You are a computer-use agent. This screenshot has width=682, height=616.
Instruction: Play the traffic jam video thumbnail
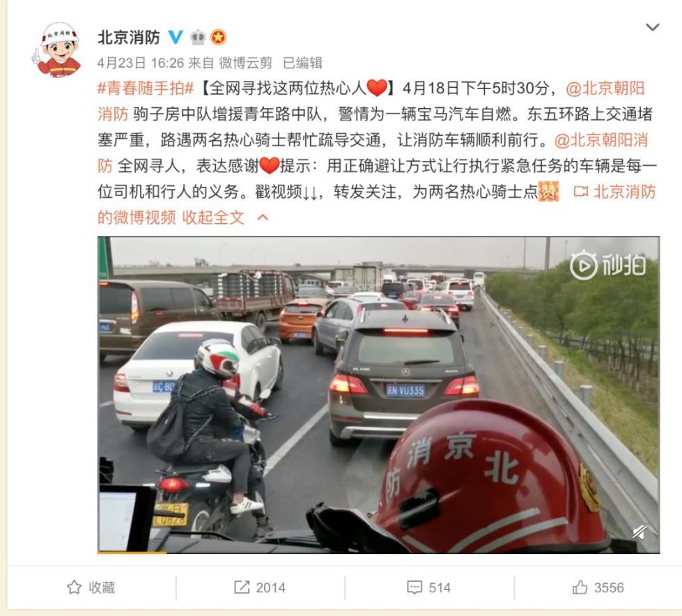[378, 394]
